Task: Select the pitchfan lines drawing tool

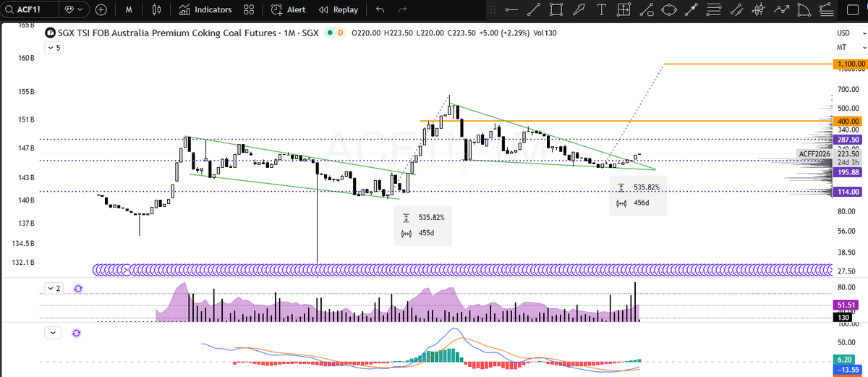Action: [826, 10]
